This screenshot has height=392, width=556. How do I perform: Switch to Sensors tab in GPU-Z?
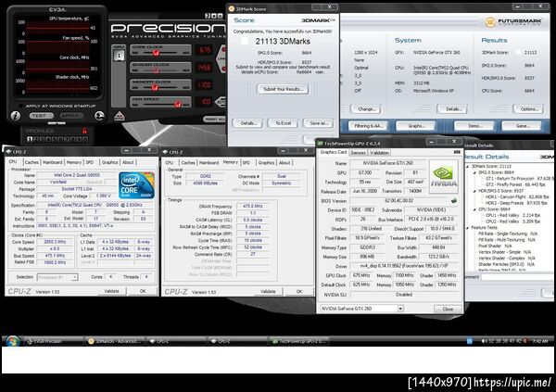click(358, 153)
